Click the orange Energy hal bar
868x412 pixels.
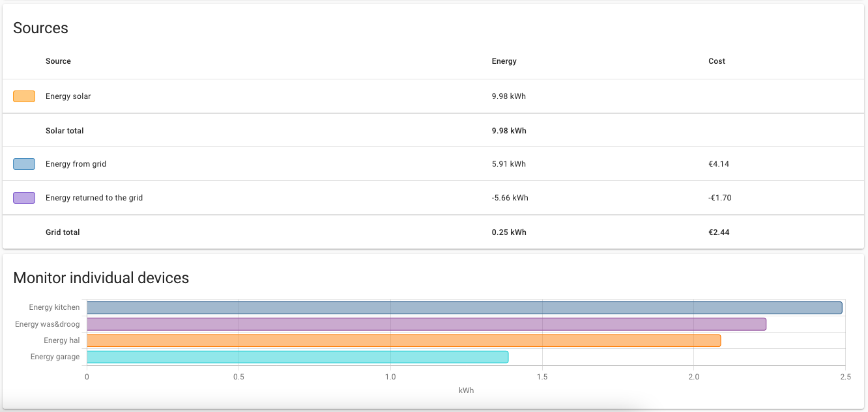(x=403, y=340)
